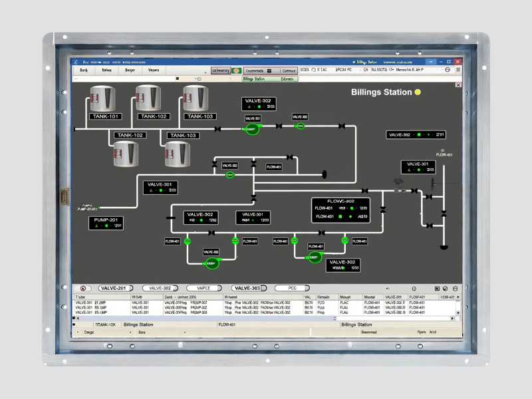Click the red record icon in the bottom bar
The height and width of the screenshot is (399, 532).
pyautogui.click(x=83, y=289)
